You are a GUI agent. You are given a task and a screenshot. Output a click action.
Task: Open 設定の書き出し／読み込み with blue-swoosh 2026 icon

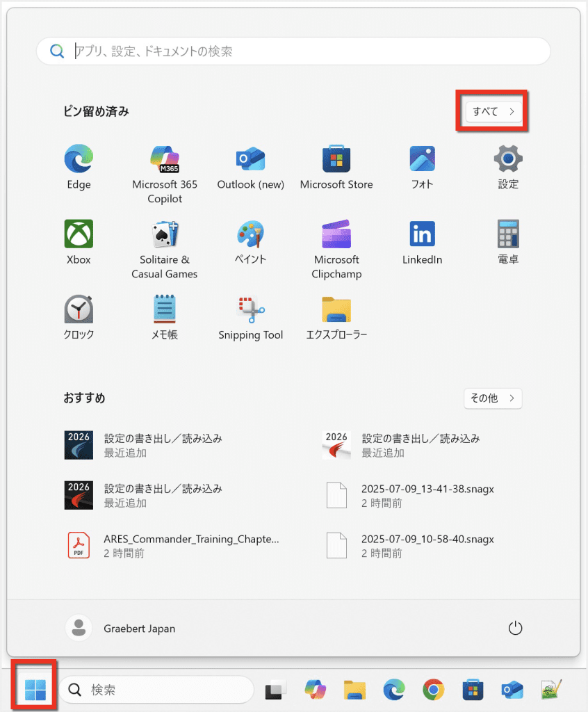tap(144, 445)
